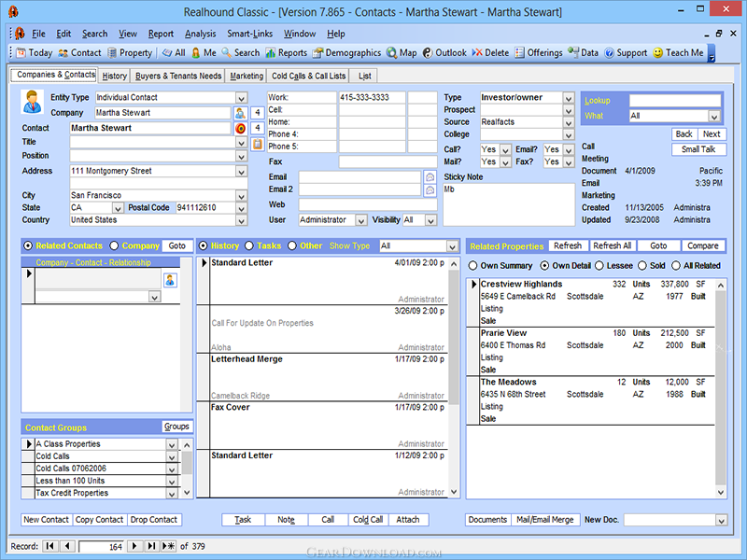Screen dimensions: 747x560
Task: Open Teach Me smiley icon
Action: point(657,53)
